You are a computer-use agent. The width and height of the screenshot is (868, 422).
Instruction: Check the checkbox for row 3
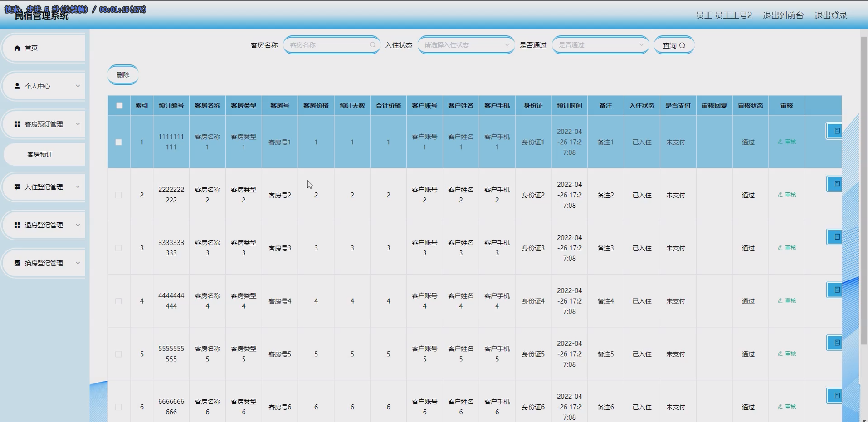[118, 248]
